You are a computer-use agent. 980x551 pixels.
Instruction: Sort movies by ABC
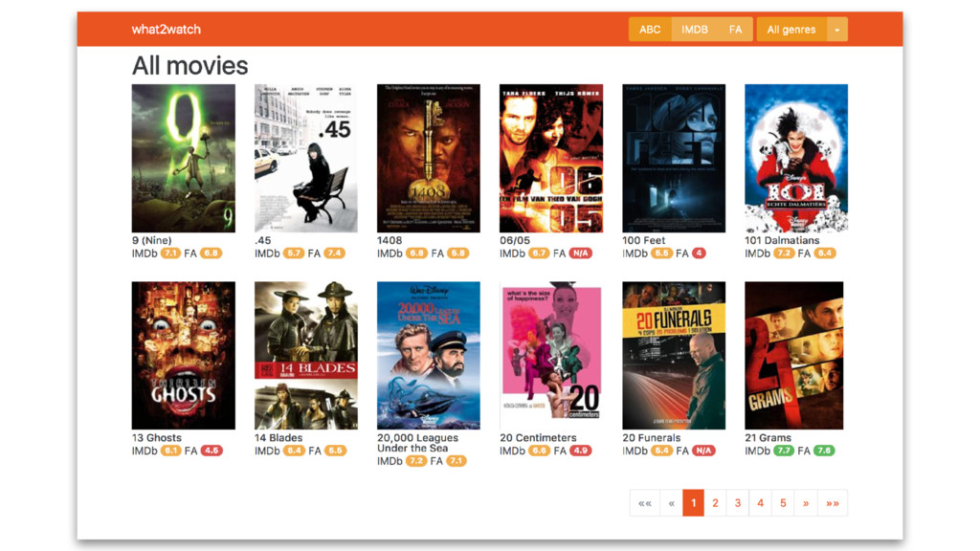(x=650, y=30)
